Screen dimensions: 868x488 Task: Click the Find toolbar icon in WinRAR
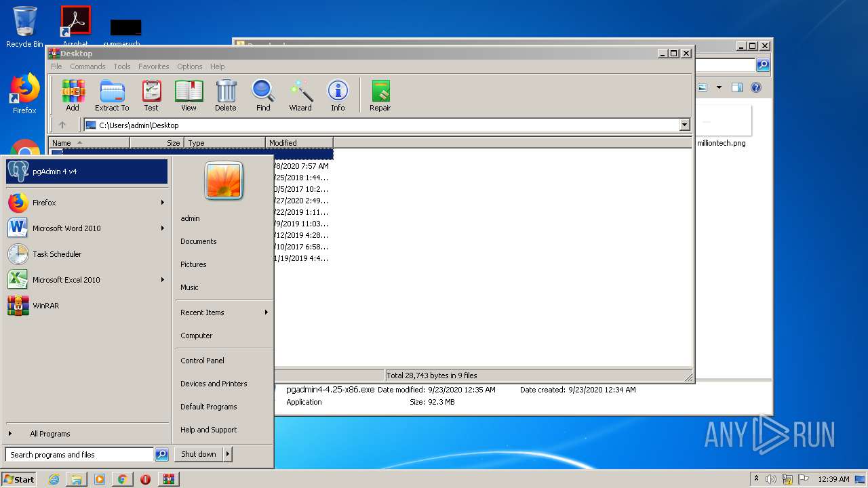pyautogui.click(x=263, y=96)
